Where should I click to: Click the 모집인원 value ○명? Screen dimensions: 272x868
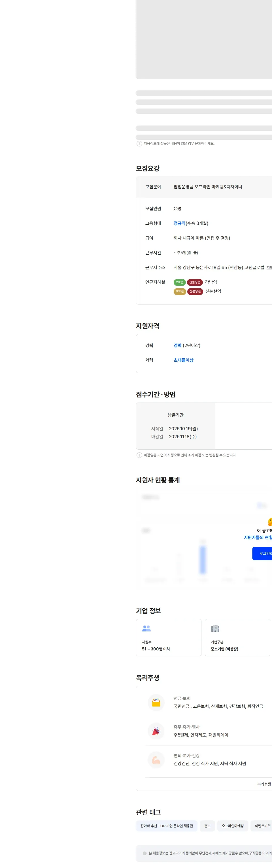[178, 209]
